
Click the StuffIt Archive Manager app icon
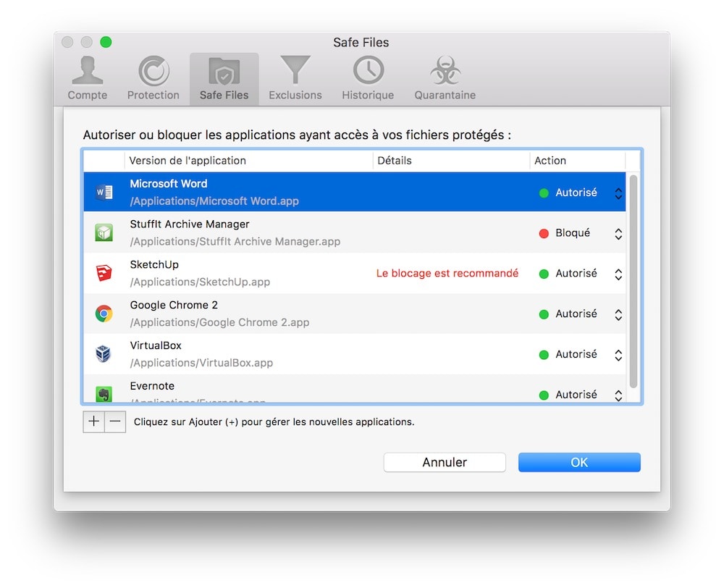tap(104, 232)
